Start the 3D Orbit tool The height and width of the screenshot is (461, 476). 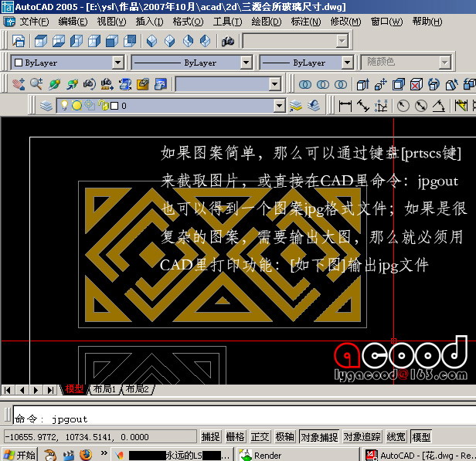[x=54, y=83]
